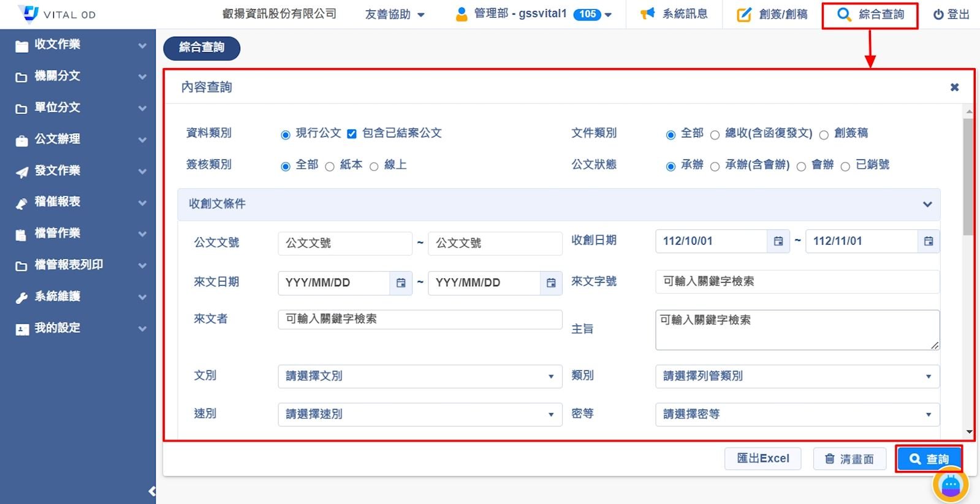This screenshot has width=980, height=504.
Task: Click the chatbot assistant icon
Action: click(950, 485)
